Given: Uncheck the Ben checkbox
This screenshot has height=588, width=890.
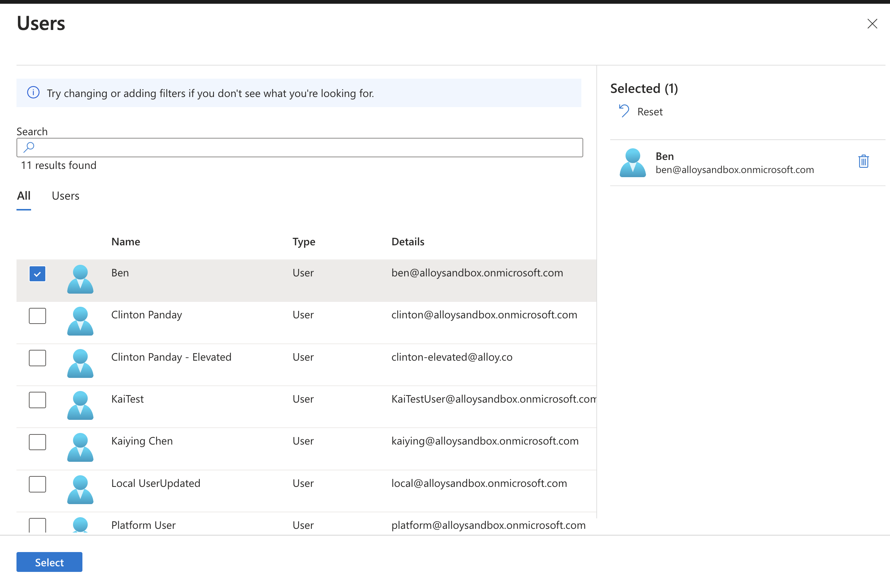Looking at the screenshot, I should (37, 274).
